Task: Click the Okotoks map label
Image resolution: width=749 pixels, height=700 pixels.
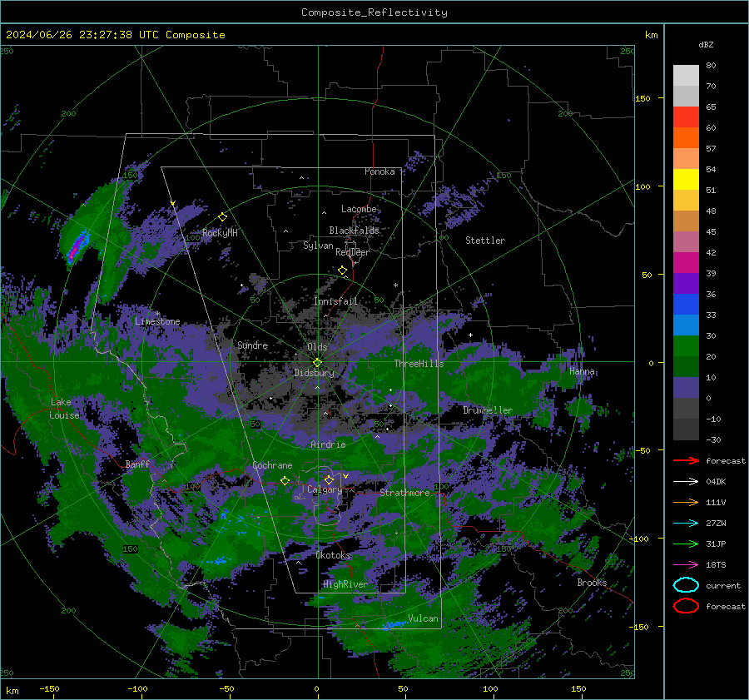Action: pyautogui.click(x=334, y=555)
